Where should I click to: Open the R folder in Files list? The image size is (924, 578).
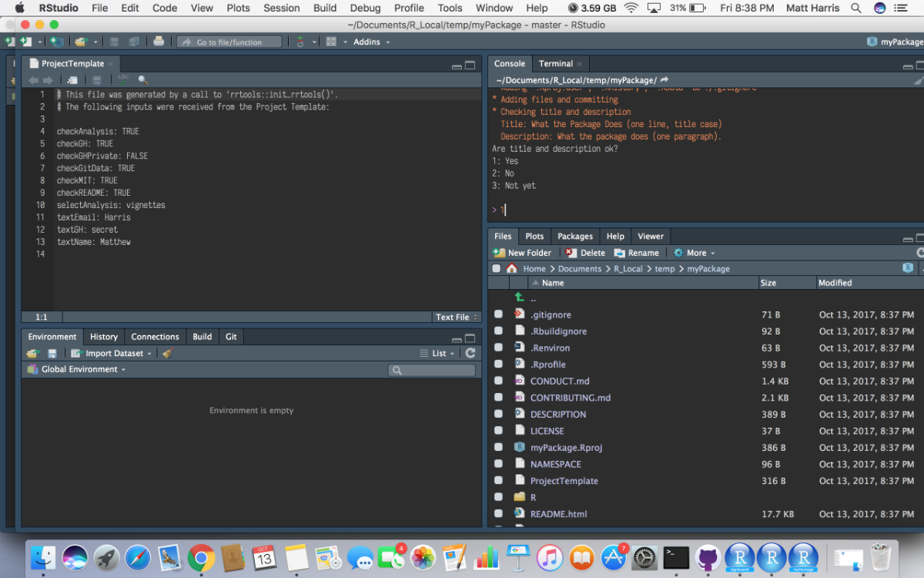pos(533,497)
